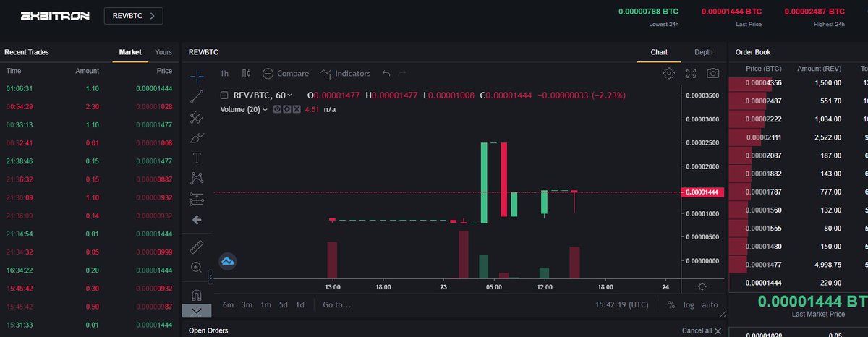
Task: Undo the last chart action
Action: tap(386, 74)
